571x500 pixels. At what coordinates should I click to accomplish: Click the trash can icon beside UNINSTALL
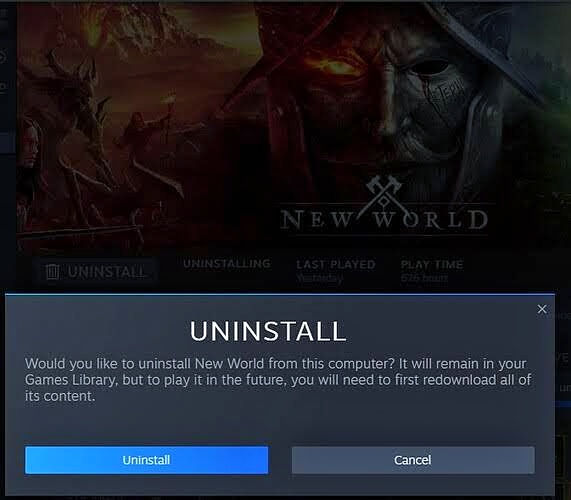[x=52, y=272]
